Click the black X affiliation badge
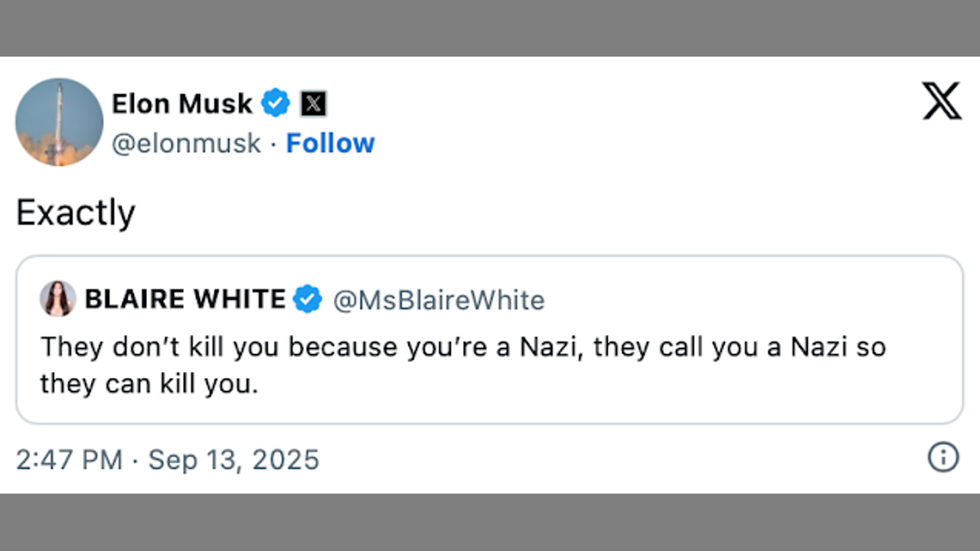 (313, 103)
